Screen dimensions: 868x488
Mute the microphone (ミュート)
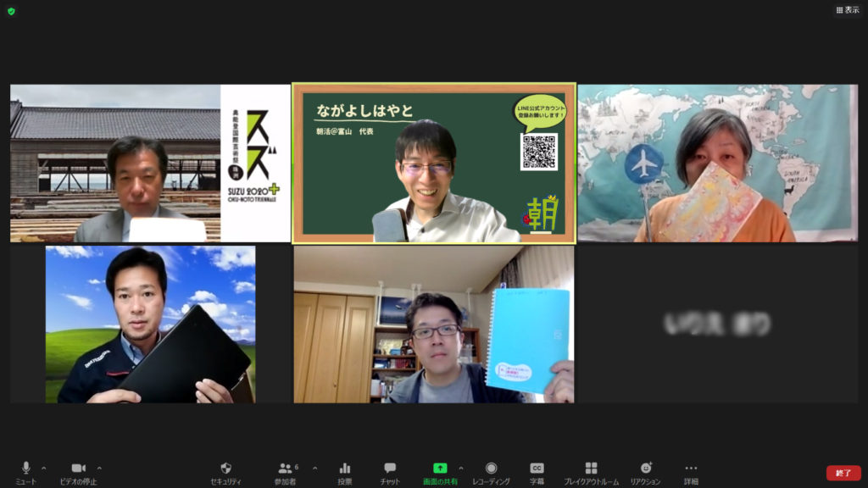click(25, 469)
